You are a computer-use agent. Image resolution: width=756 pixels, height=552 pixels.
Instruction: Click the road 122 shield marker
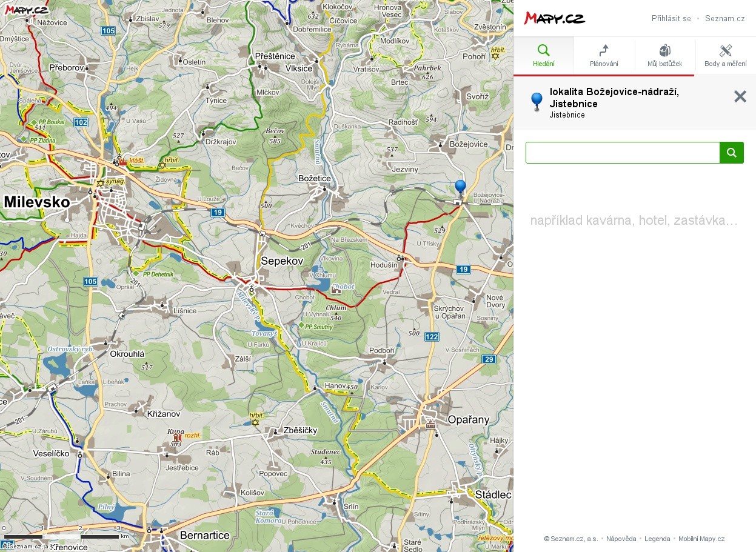click(x=432, y=337)
